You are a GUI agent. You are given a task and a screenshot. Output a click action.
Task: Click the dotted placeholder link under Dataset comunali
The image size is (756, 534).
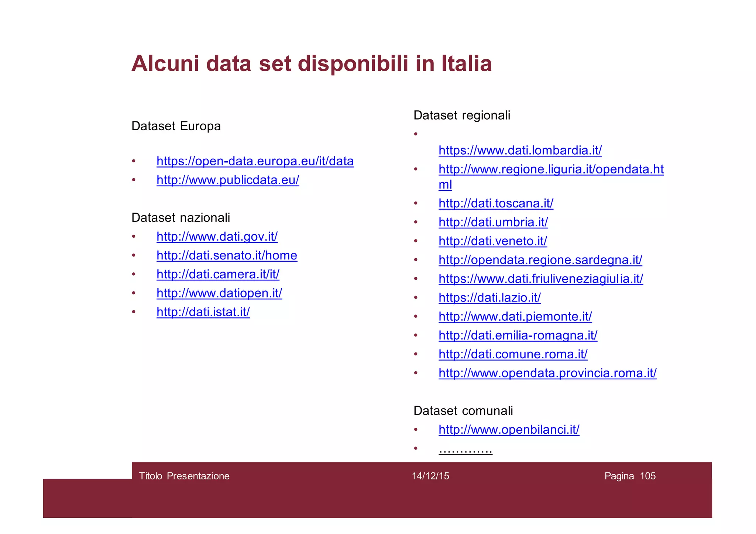[x=465, y=450]
